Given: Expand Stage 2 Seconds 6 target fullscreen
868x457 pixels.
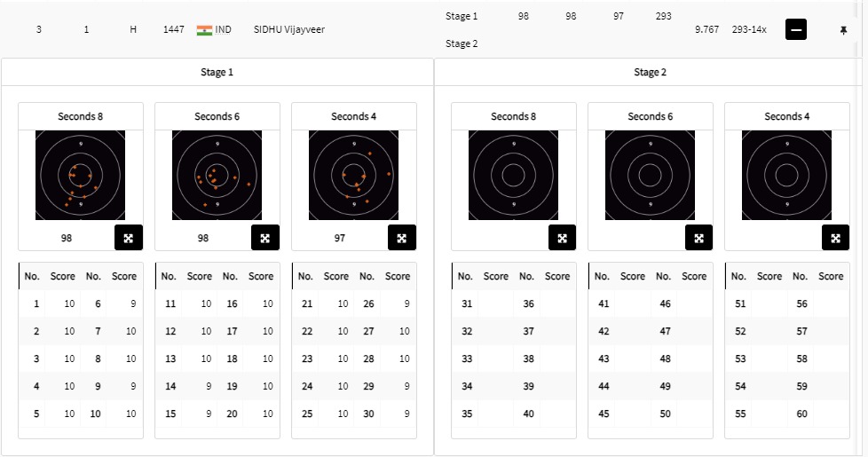Looking at the screenshot, I should point(698,238).
